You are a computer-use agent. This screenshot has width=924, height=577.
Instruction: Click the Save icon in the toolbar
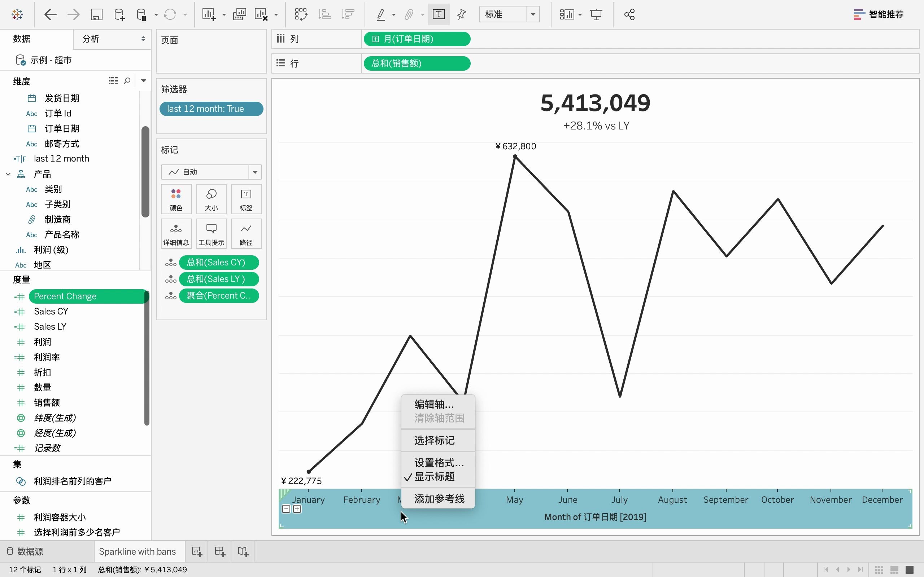tap(97, 14)
